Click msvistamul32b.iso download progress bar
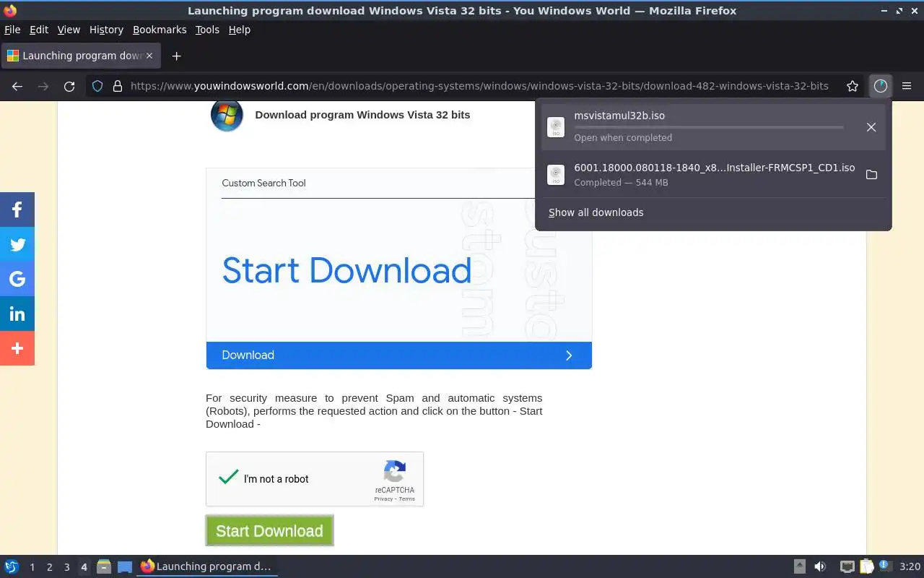Viewport: 924px width, 578px height. (709, 127)
